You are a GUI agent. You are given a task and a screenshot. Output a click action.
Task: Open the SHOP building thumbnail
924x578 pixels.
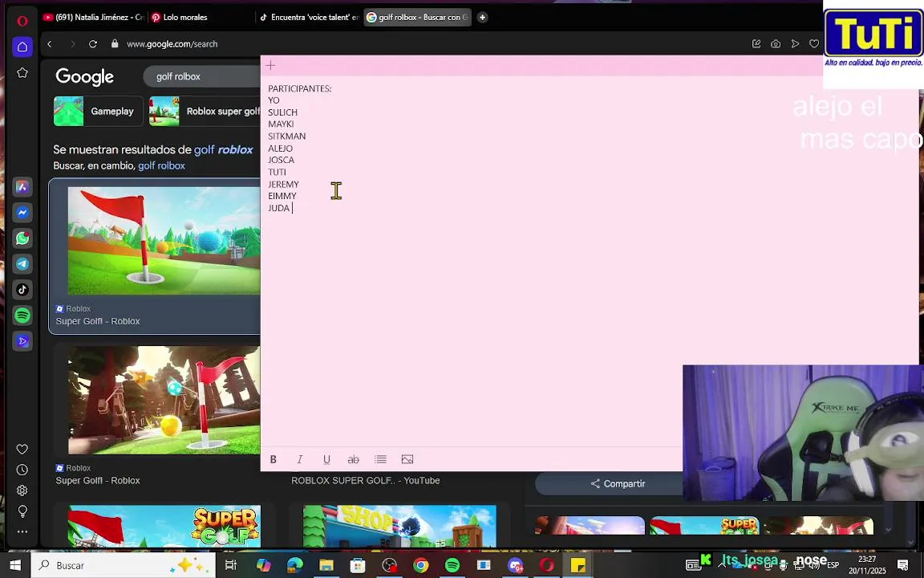pos(399,527)
